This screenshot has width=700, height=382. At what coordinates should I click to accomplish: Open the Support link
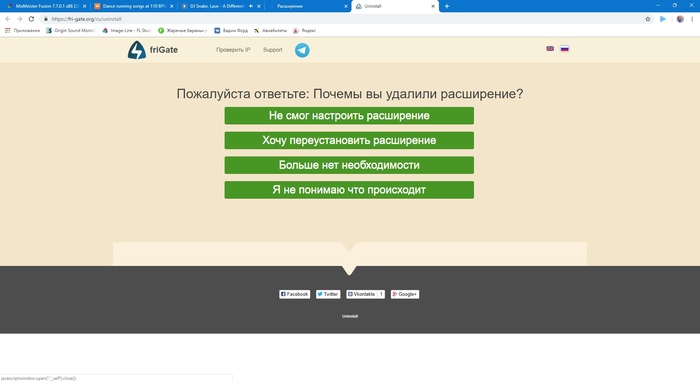(x=272, y=50)
